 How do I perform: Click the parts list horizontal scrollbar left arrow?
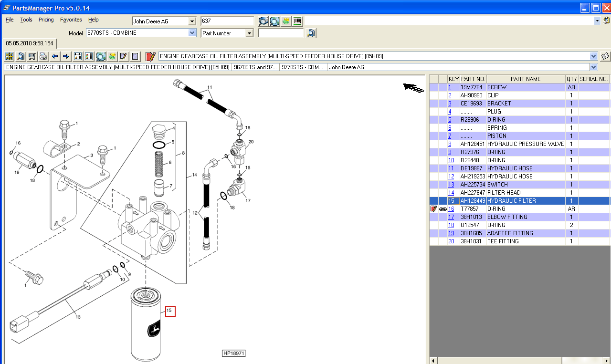[x=433, y=361]
